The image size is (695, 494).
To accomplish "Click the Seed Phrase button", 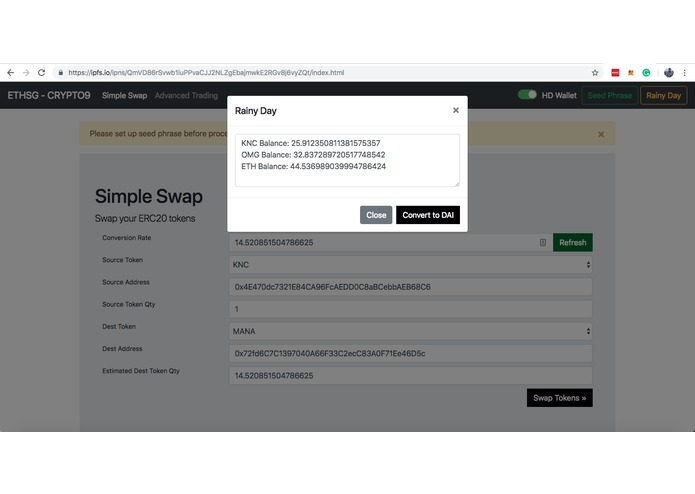I will 609,95.
